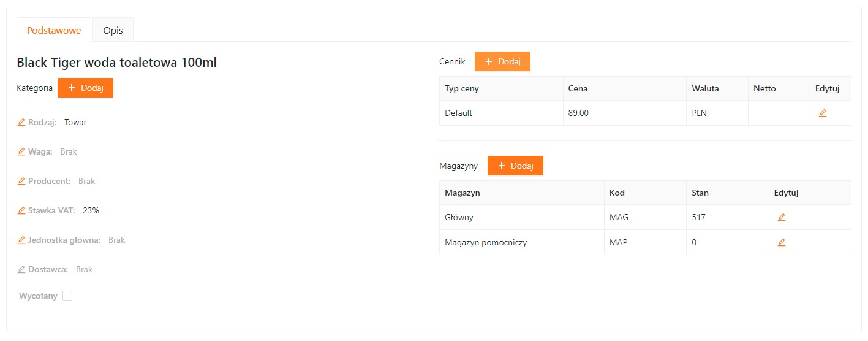Screen dimensions: 868x341
Task: Edit the Główny warehouse row
Action: pyautogui.click(x=781, y=217)
